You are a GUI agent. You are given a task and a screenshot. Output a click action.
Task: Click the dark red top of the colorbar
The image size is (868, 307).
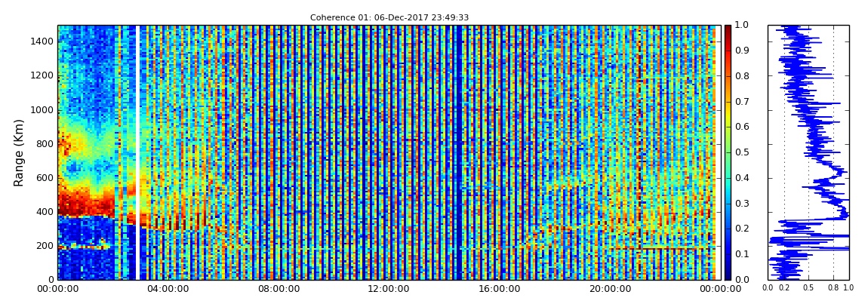pyautogui.click(x=728, y=30)
